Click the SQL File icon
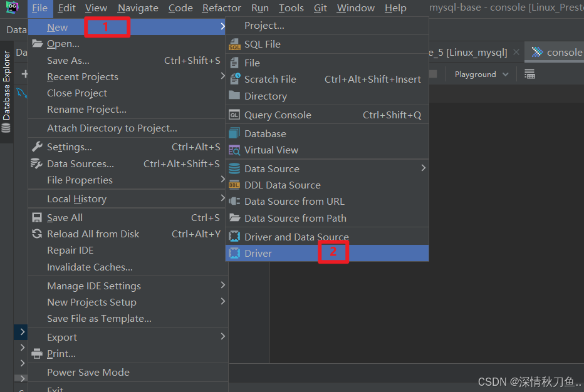Image resolution: width=584 pixels, height=392 pixels. click(234, 44)
